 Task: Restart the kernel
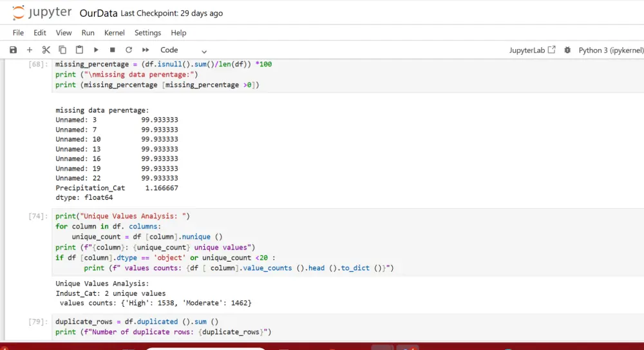coord(129,50)
